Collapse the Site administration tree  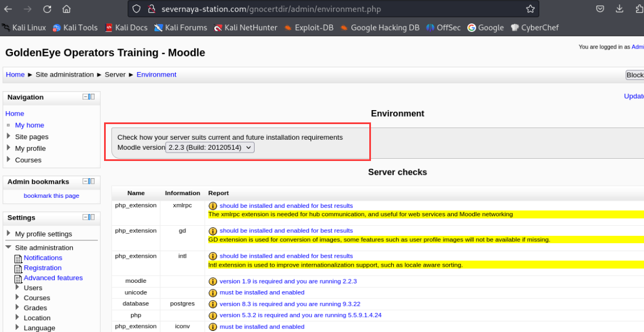point(8,248)
